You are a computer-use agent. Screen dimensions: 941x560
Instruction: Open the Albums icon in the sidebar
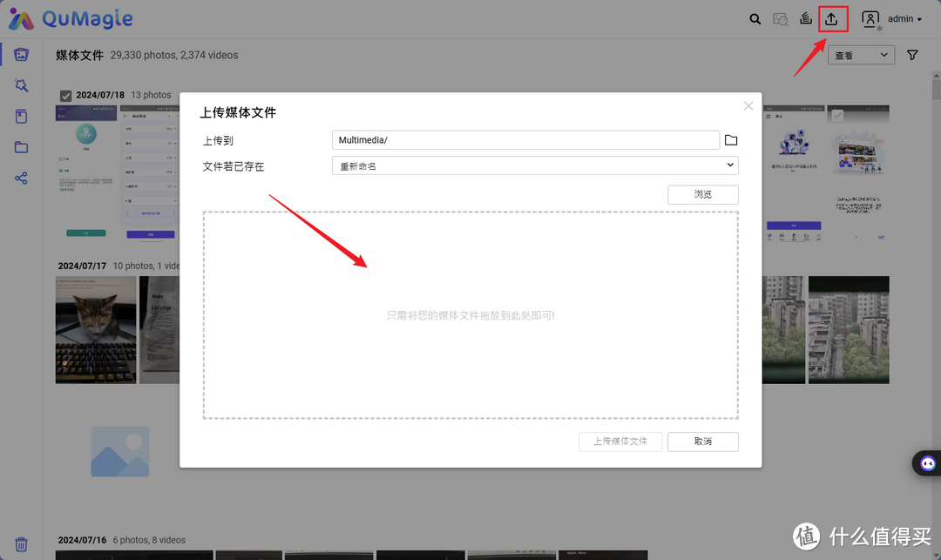pyautogui.click(x=21, y=116)
